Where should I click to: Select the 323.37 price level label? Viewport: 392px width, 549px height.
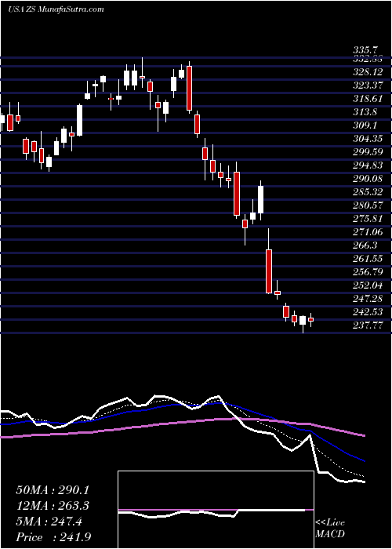click(x=369, y=85)
